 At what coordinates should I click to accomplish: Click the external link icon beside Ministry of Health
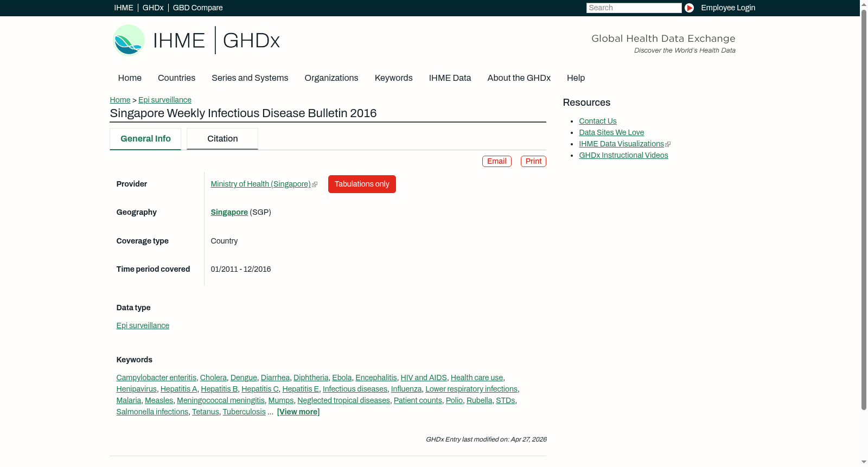click(x=315, y=184)
